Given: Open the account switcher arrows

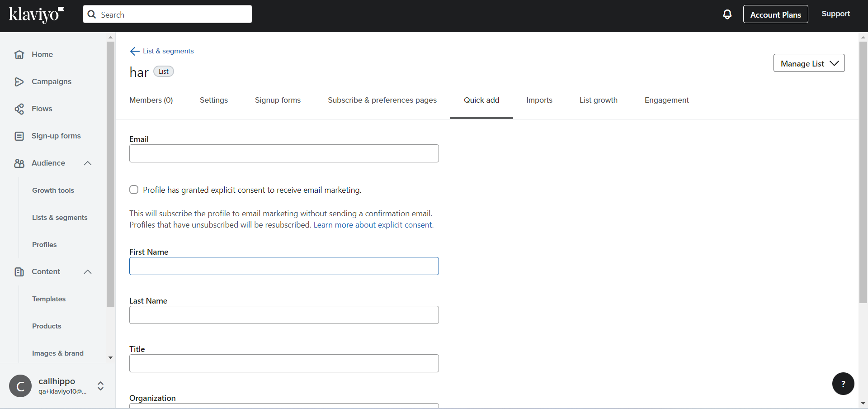Looking at the screenshot, I should (x=100, y=385).
